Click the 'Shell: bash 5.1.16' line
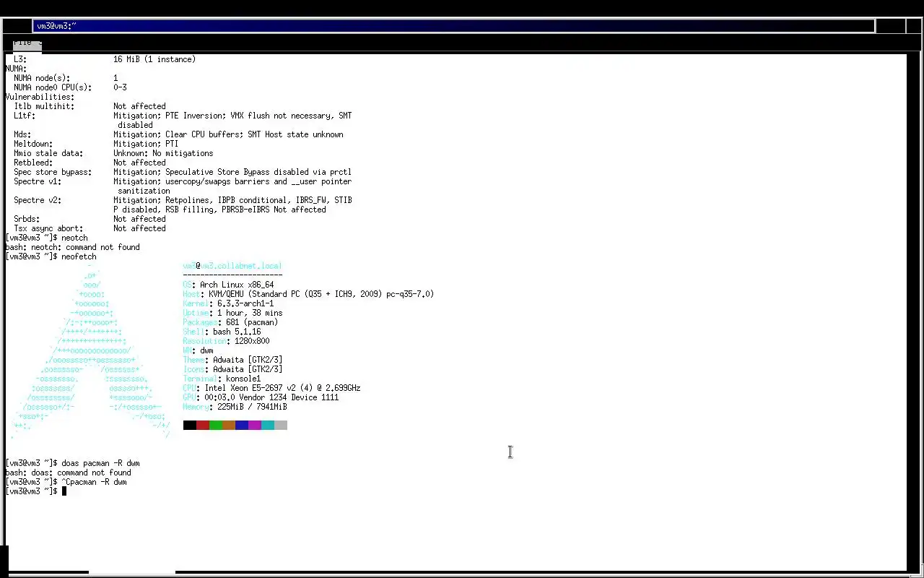Viewport: 924px width, 578px height. 222,332
